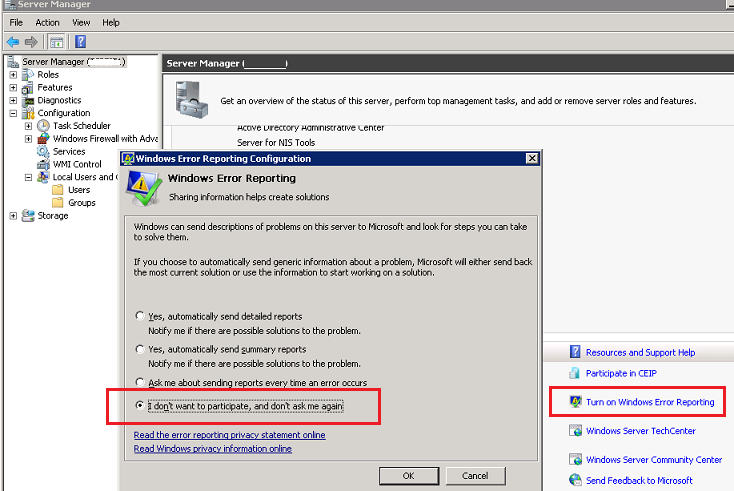Open Read Windows privacy information online link
The width and height of the screenshot is (734, 491).
click(213, 449)
